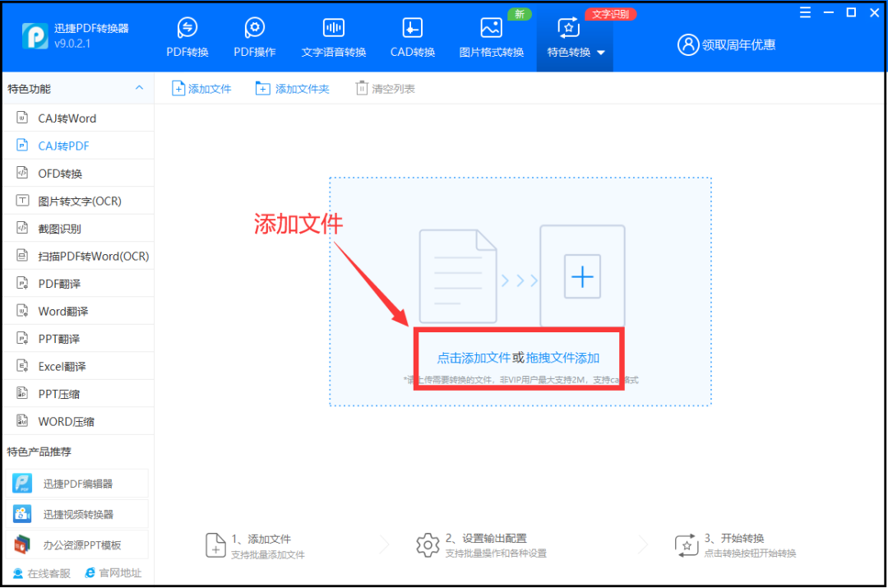This screenshot has height=588, width=888.
Task: Click 清空列表 to clear file list
Action: pos(385,89)
